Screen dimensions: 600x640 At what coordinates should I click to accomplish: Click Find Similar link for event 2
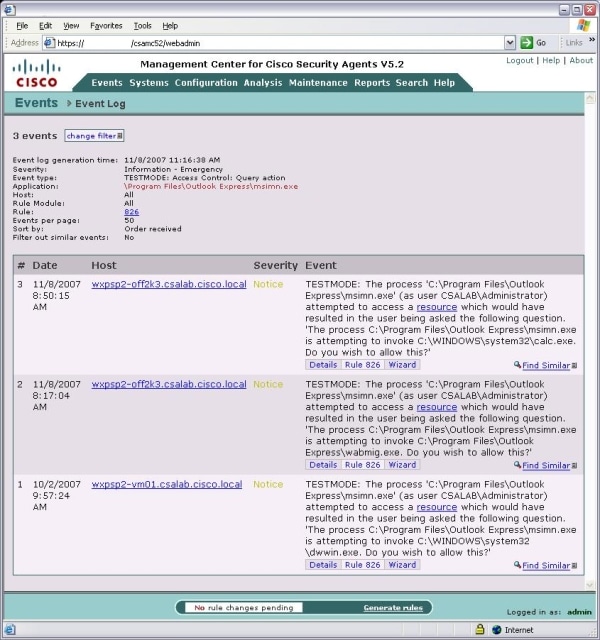pyautogui.click(x=546, y=465)
